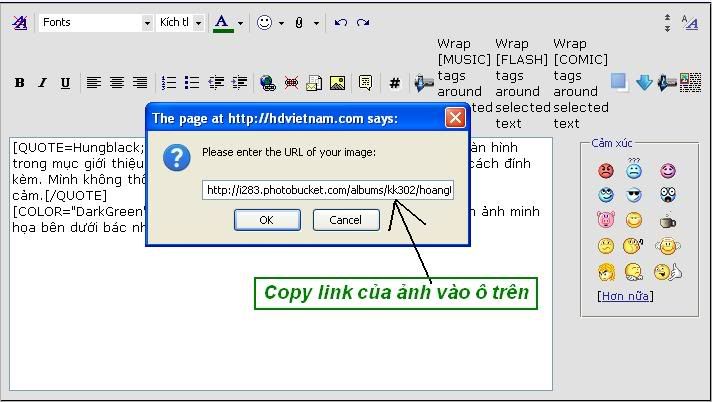Align text right

(140, 83)
